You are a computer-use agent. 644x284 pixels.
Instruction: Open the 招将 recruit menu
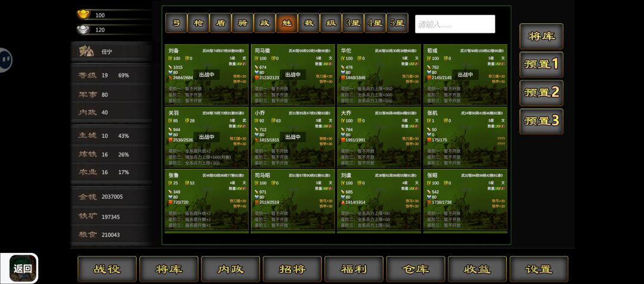point(292,269)
